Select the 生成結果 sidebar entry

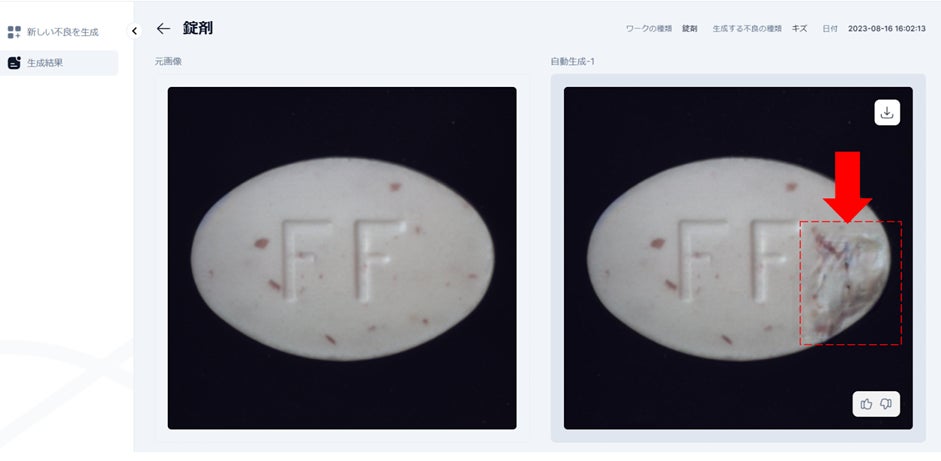[x=59, y=63]
